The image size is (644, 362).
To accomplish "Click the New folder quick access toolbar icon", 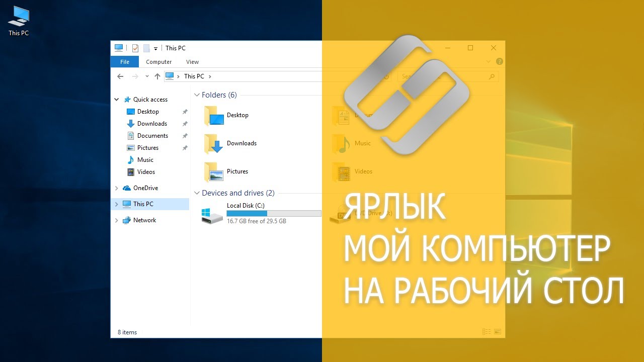I will pos(146,48).
